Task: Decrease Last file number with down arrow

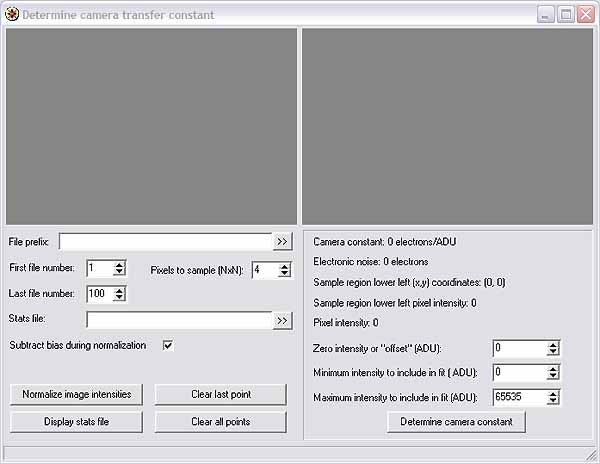Action: pyautogui.click(x=119, y=298)
